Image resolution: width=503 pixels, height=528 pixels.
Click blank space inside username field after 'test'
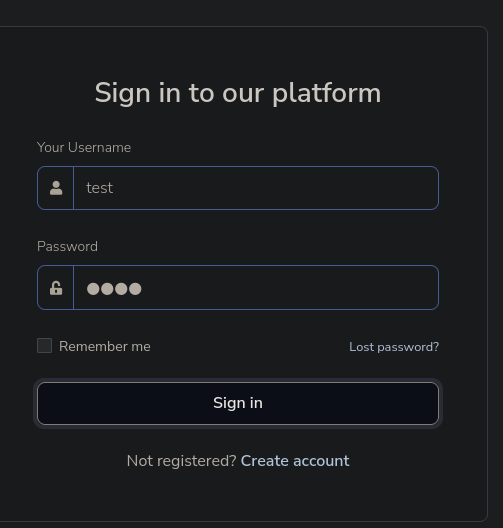[269, 188]
